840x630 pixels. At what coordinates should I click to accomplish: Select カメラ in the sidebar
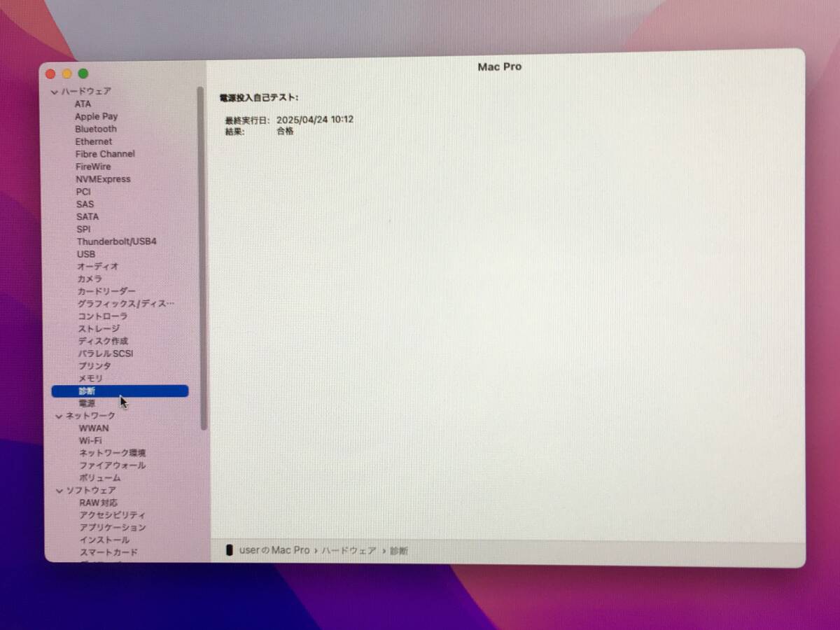[89, 279]
